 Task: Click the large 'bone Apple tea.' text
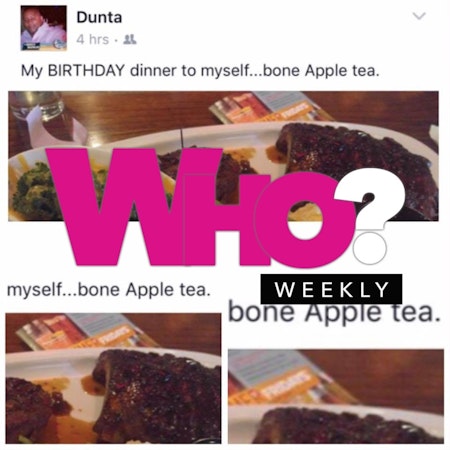pyautogui.click(x=333, y=312)
